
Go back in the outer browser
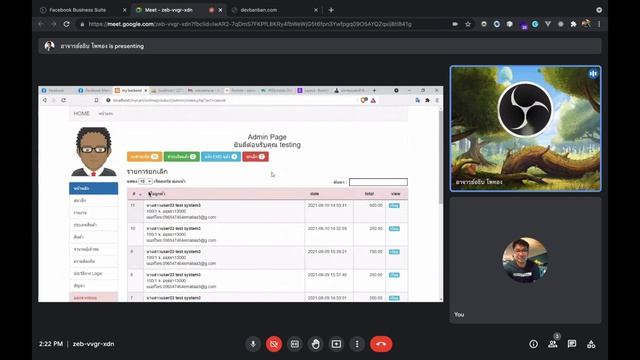click(41, 24)
